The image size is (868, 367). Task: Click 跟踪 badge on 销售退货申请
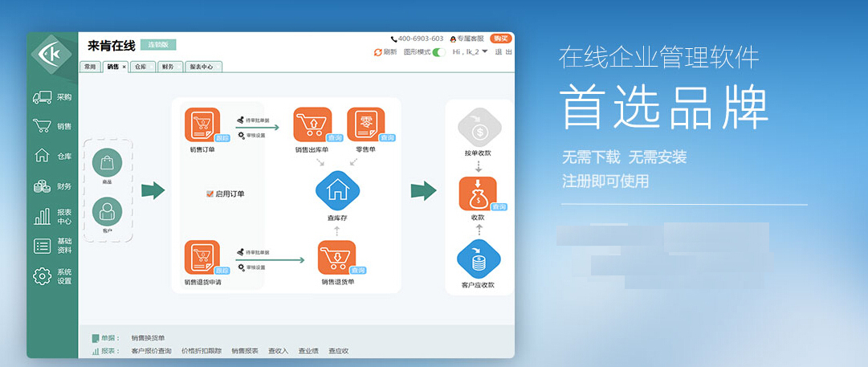(222, 271)
